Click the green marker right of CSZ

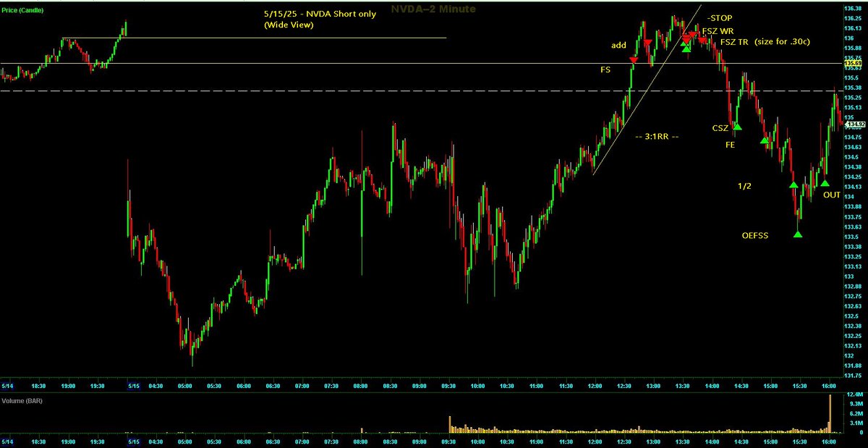(738, 127)
